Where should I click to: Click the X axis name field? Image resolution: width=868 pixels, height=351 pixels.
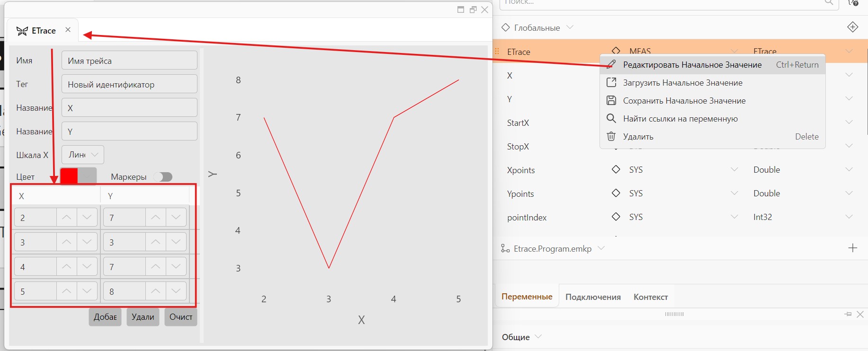pyautogui.click(x=129, y=108)
